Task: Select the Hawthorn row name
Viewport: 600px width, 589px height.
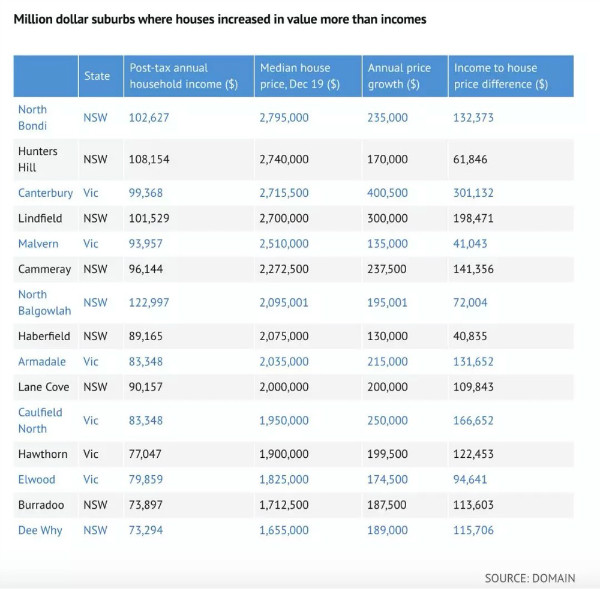Action: (x=42, y=454)
